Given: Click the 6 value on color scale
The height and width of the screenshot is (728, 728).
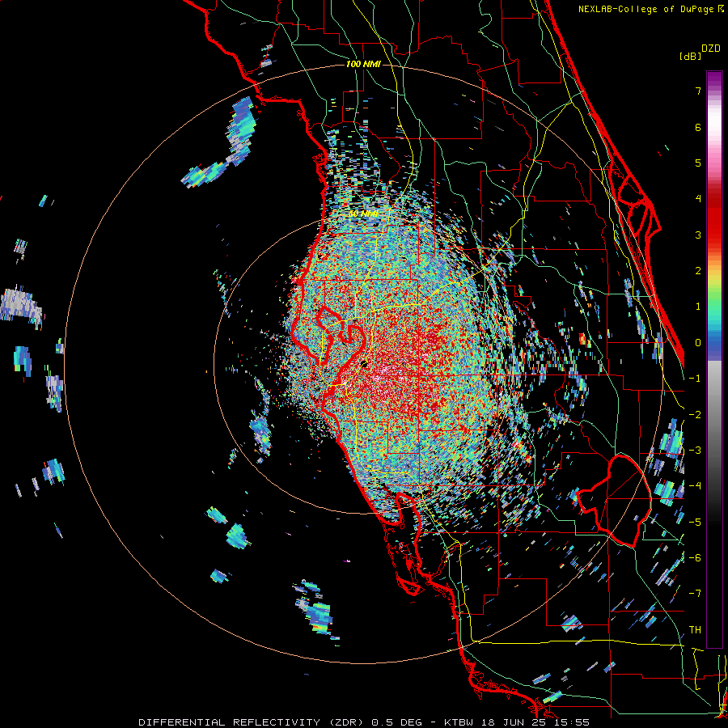Looking at the screenshot, I should pos(698,127).
